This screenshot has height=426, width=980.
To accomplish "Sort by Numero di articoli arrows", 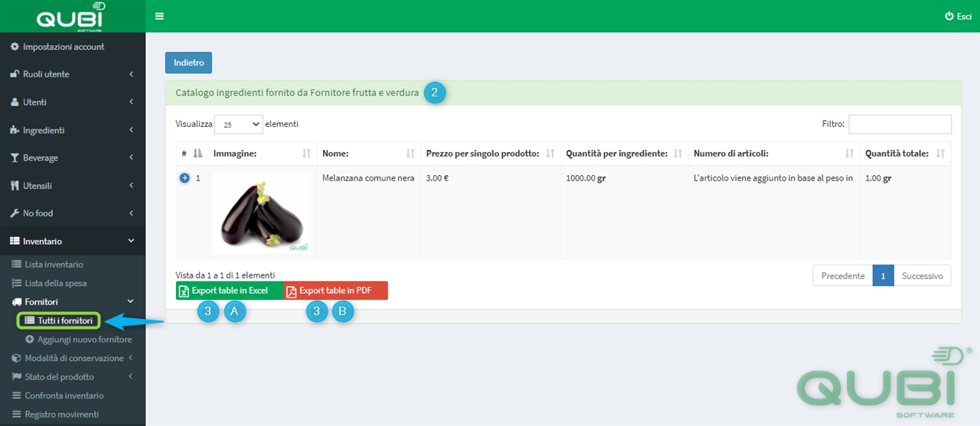I will (x=849, y=154).
